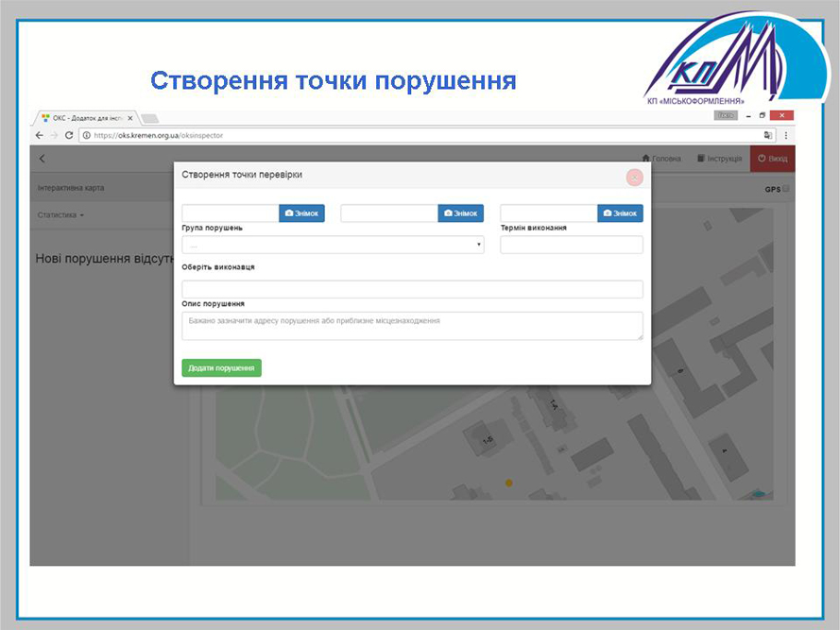Toggle the GPS checkbox

pyautogui.click(x=786, y=189)
